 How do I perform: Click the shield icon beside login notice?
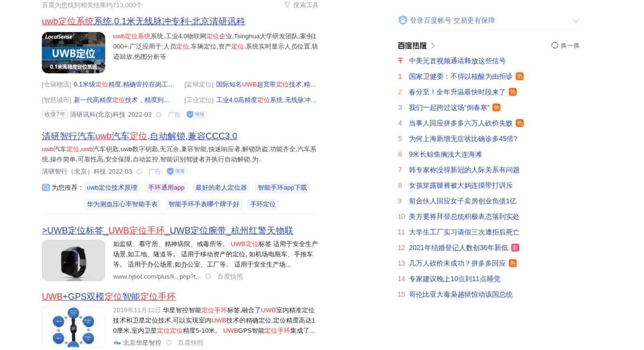pos(402,20)
